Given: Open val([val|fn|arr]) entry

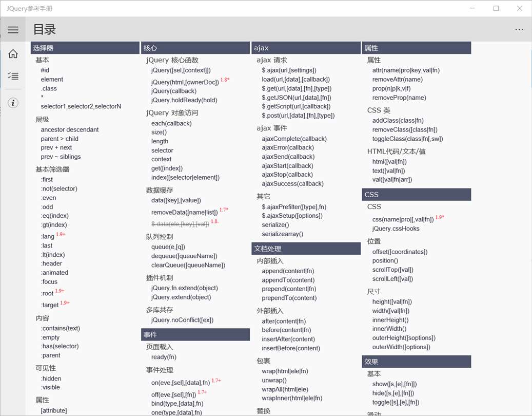Looking at the screenshot, I should [x=392, y=179].
